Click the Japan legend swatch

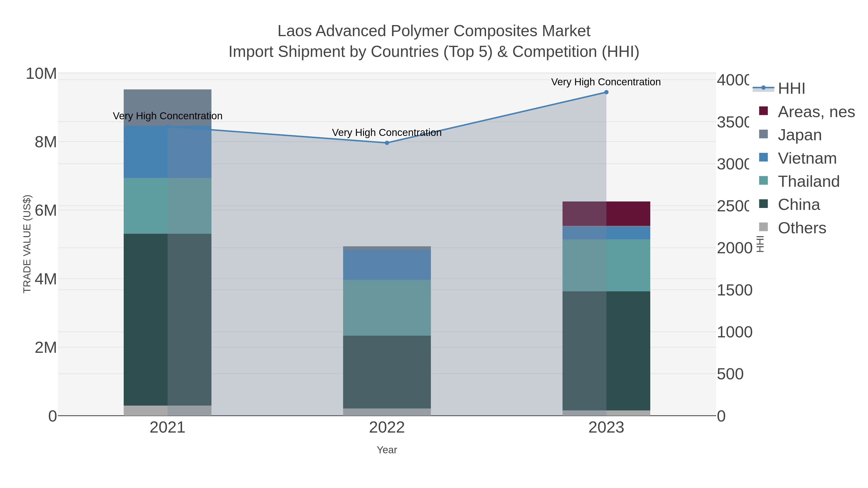coord(763,134)
